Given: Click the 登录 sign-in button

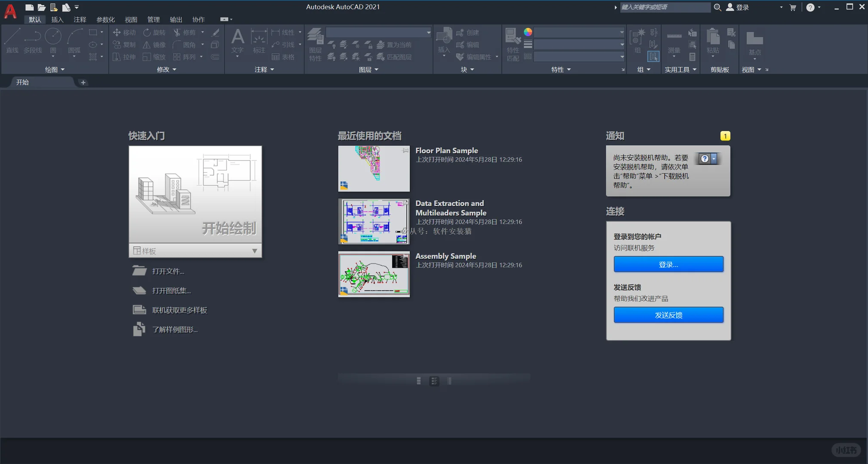Looking at the screenshot, I should tap(668, 264).
